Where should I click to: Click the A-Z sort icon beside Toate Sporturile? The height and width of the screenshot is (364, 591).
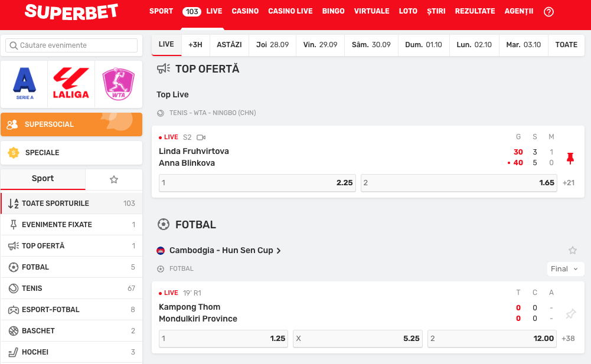tap(13, 204)
